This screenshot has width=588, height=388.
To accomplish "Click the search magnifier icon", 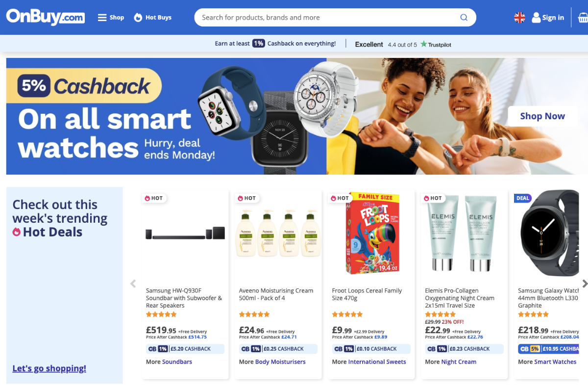I will pyautogui.click(x=464, y=17).
